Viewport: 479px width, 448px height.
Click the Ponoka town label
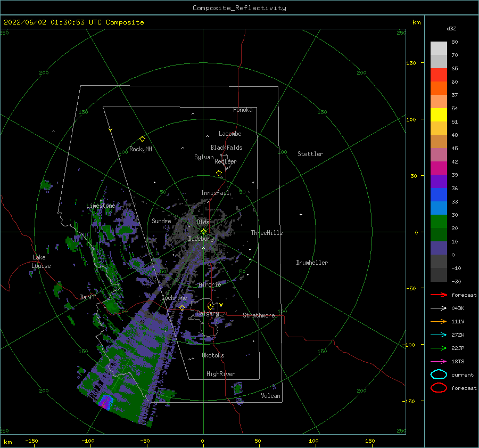pos(243,110)
